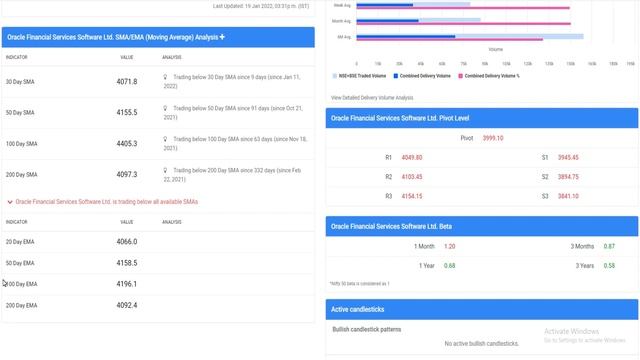Select 200 Day SMA value 4097.3
The image size is (640, 360).
[x=127, y=174]
